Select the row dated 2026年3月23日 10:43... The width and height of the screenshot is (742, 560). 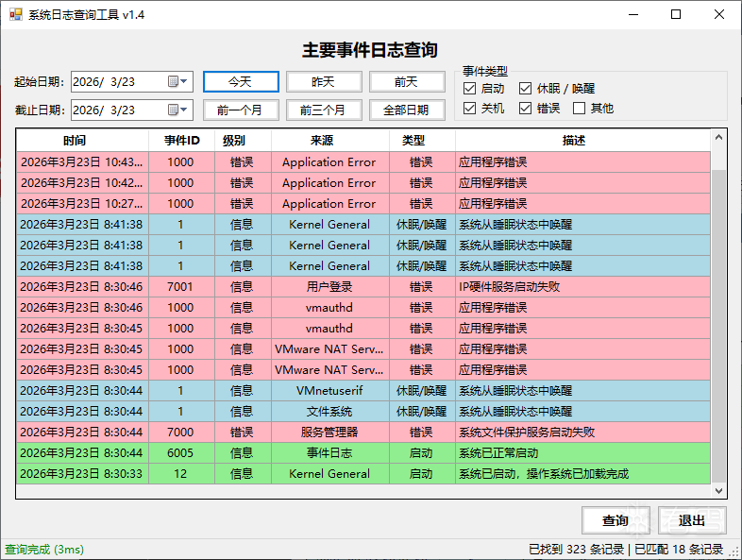click(363, 162)
